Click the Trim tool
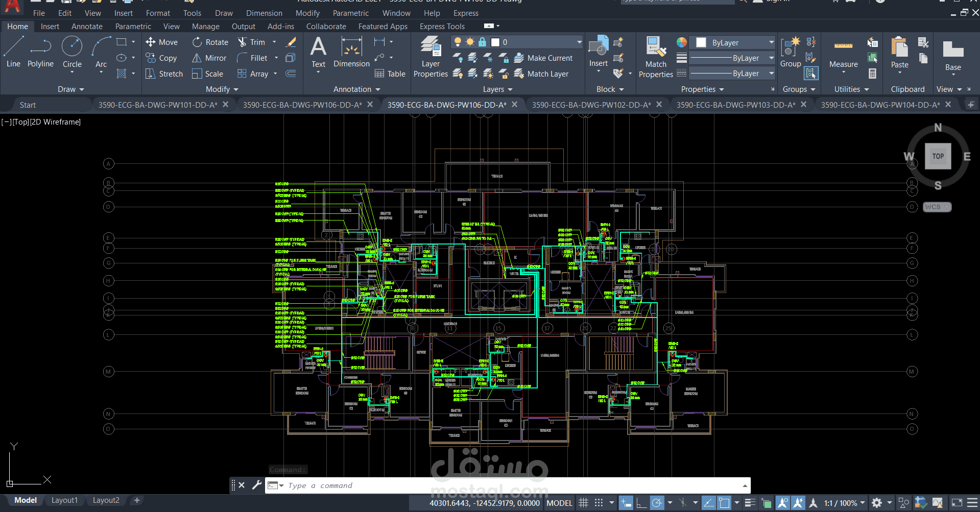 251,42
